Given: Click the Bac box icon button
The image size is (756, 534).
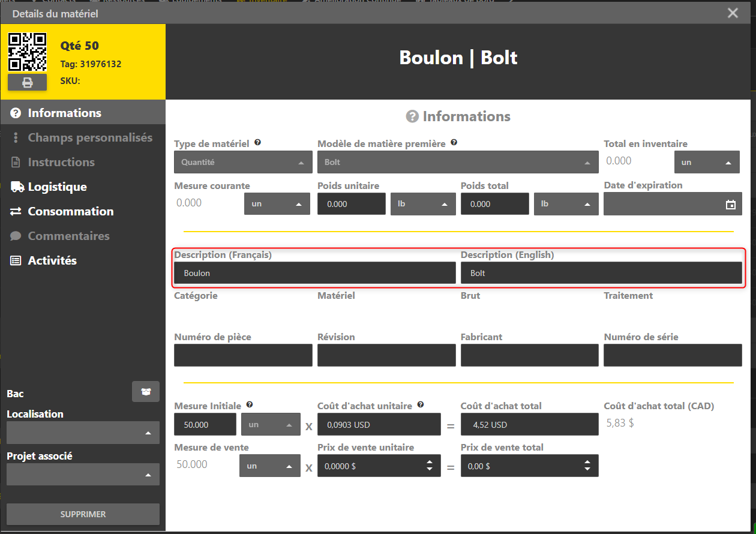Looking at the screenshot, I should click(x=146, y=392).
